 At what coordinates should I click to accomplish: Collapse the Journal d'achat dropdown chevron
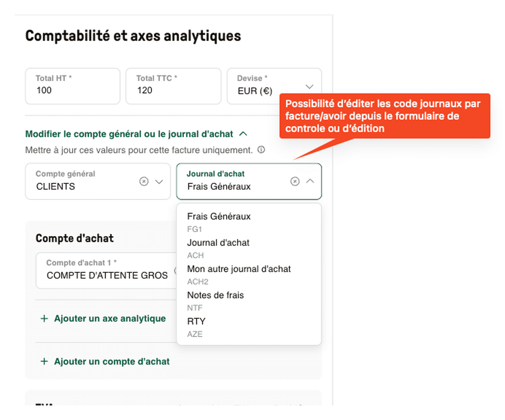click(310, 181)
